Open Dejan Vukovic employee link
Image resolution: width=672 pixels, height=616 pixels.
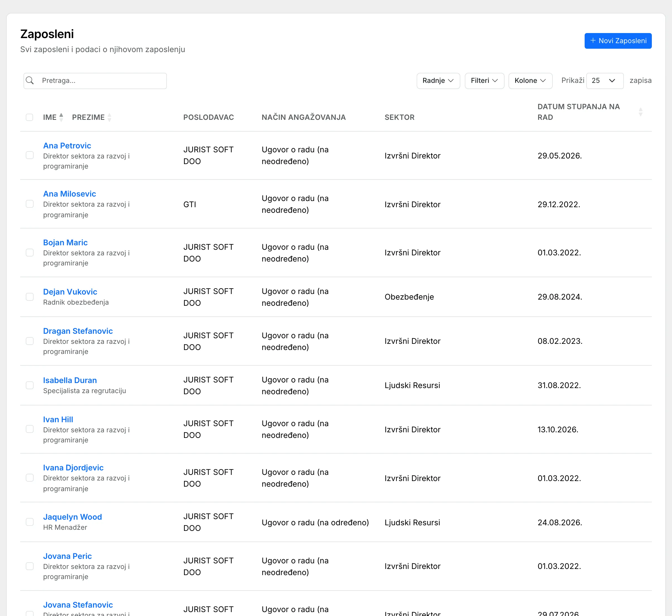(x=70, y=292)
